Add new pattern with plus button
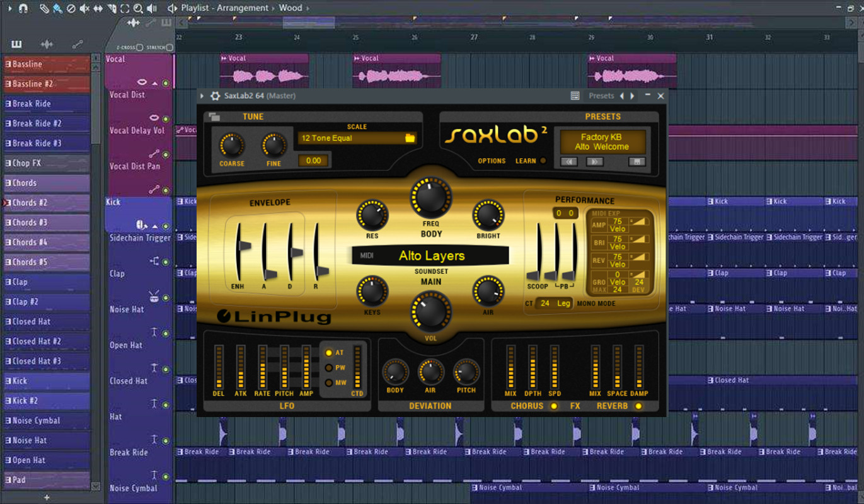The width and height of the screenshot is (864, 504). pos(47,498)
